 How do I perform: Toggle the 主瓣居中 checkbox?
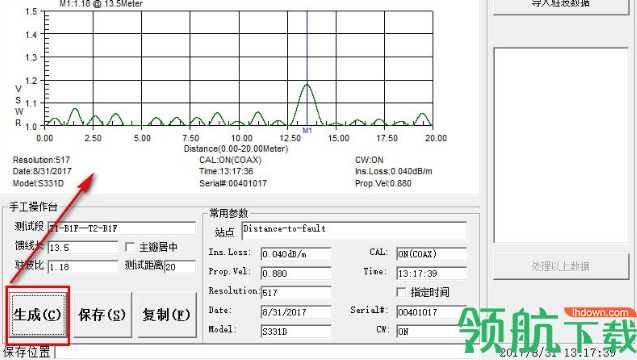pyautogui.click(x=130, y=247)
